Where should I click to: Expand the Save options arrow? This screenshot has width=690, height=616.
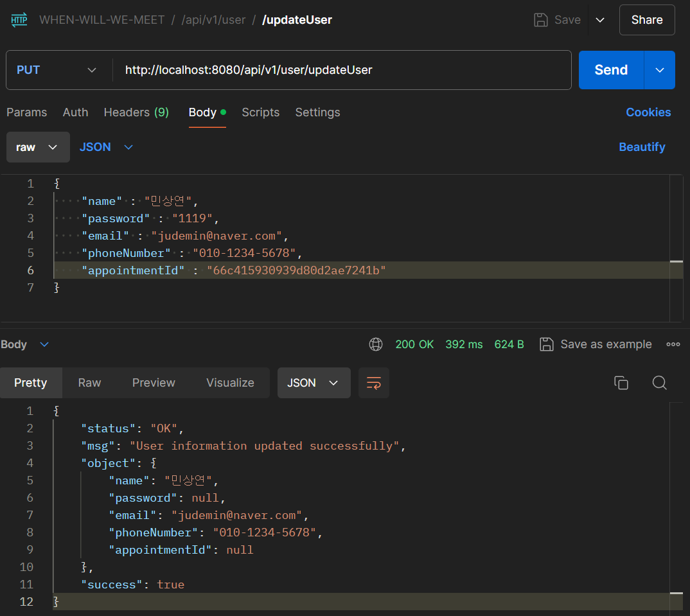(x=600, y=20)
